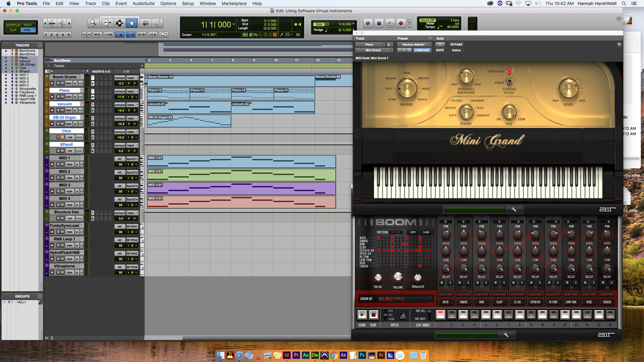Open Tracks list menu dropdown
The height and width of the screenshot is (362, 644).
(x=39, y=46)
